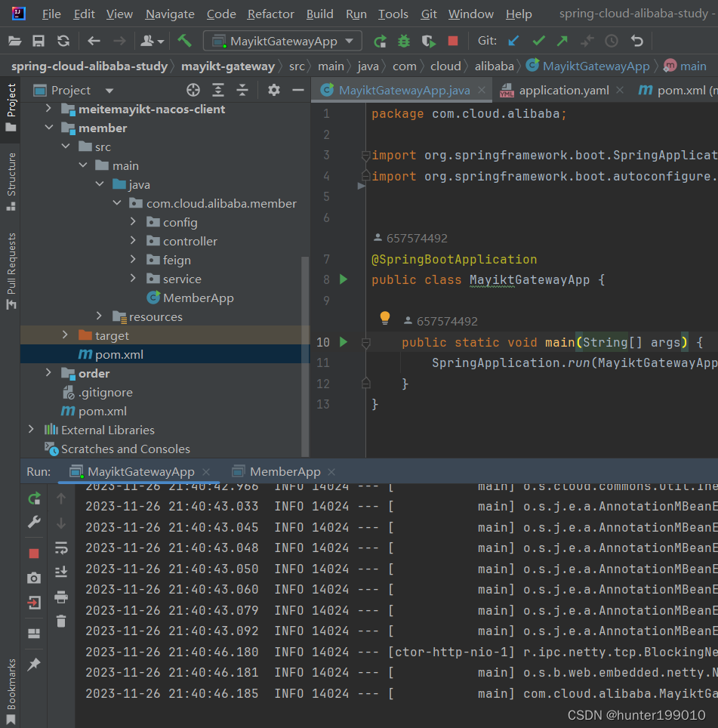
Task: Toggle soft-wrap in the Run console
Action: click(61, 548)
